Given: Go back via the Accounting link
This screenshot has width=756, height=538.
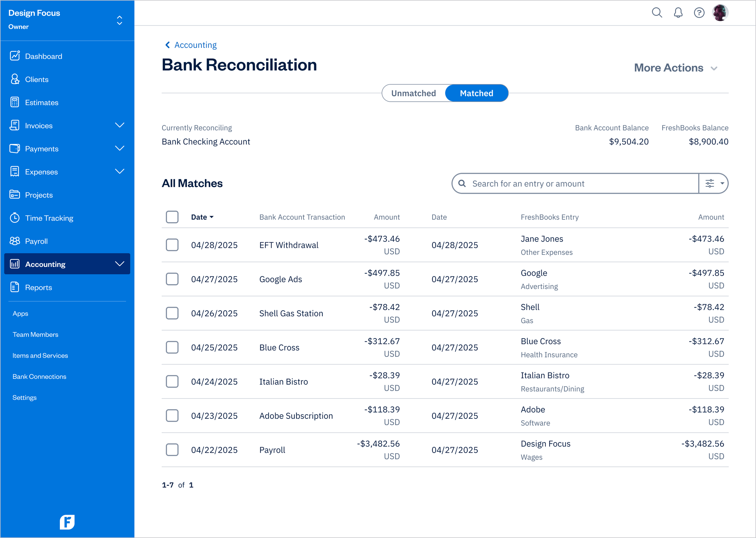Looking at the screenshot, I should [x=195, y=45].
